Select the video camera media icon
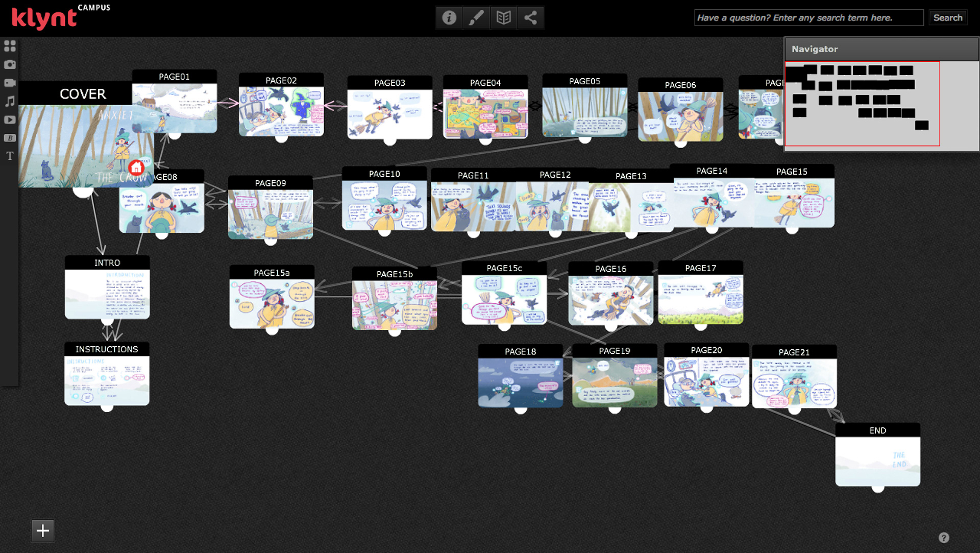This screenshot has width=980, height=553. pos(10,83)
